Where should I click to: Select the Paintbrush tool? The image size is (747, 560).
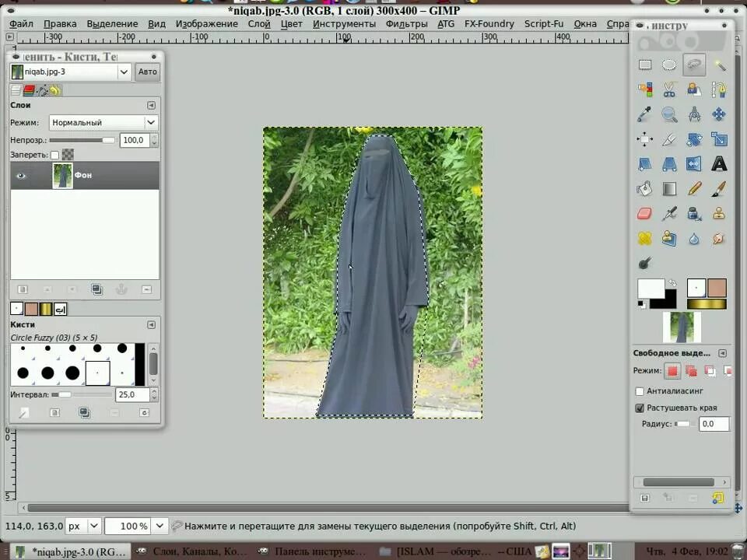click(719, 188)
